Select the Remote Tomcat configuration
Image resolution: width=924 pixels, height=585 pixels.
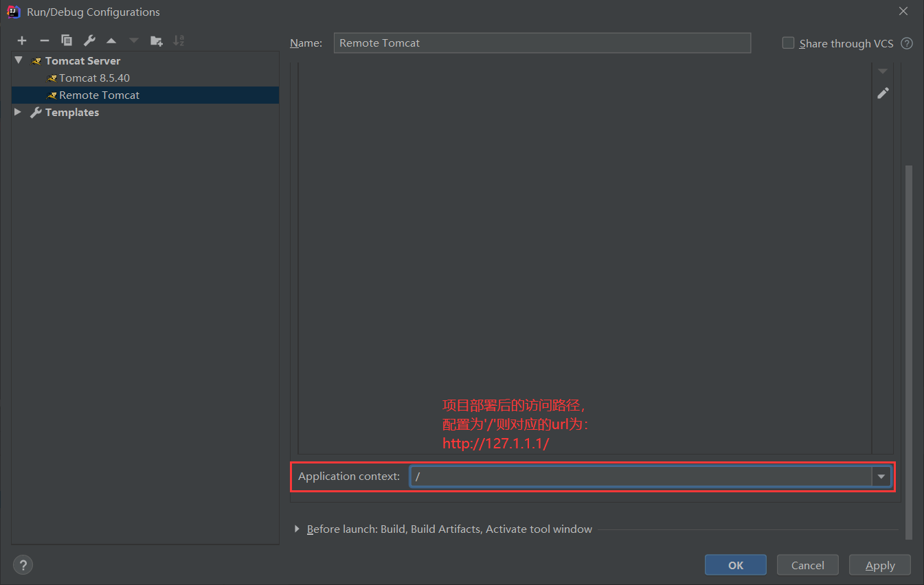tap(145, 95)
